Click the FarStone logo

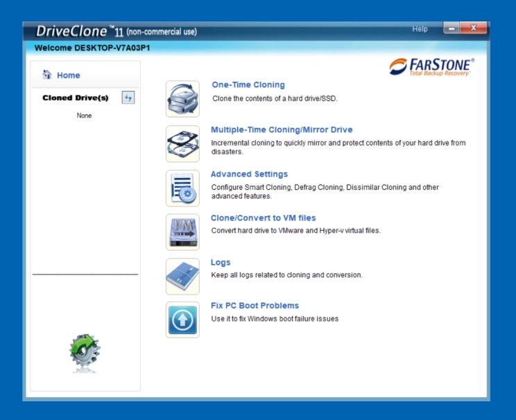point(431,67)
